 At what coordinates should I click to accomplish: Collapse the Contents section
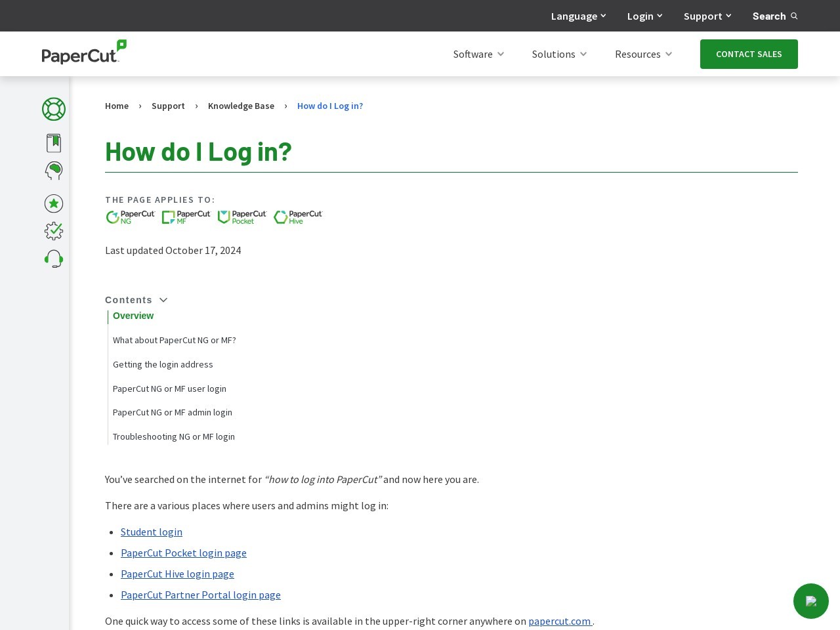(x=136, y=300)
